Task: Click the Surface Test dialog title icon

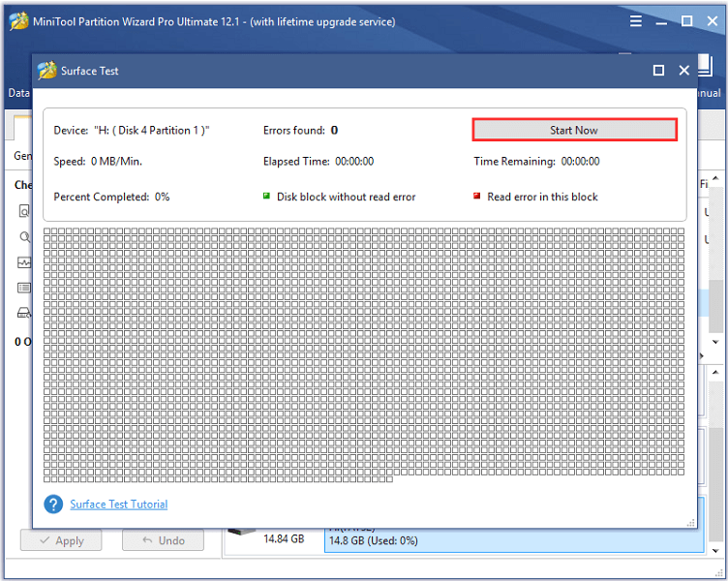Action: (x=46, y=70)
